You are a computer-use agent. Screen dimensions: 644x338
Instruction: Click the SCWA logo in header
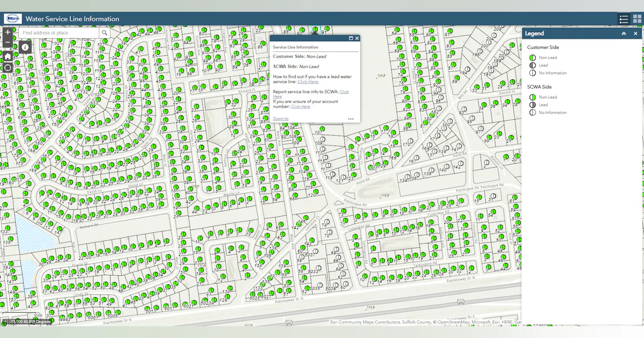tap(12, 19)
